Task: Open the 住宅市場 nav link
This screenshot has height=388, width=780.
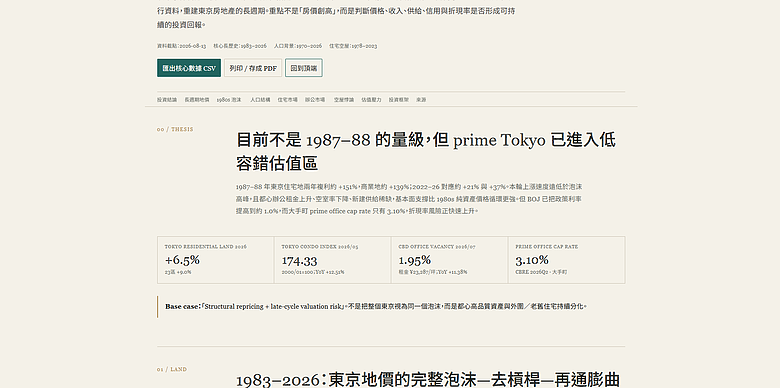Action: [x=288, y=99]
